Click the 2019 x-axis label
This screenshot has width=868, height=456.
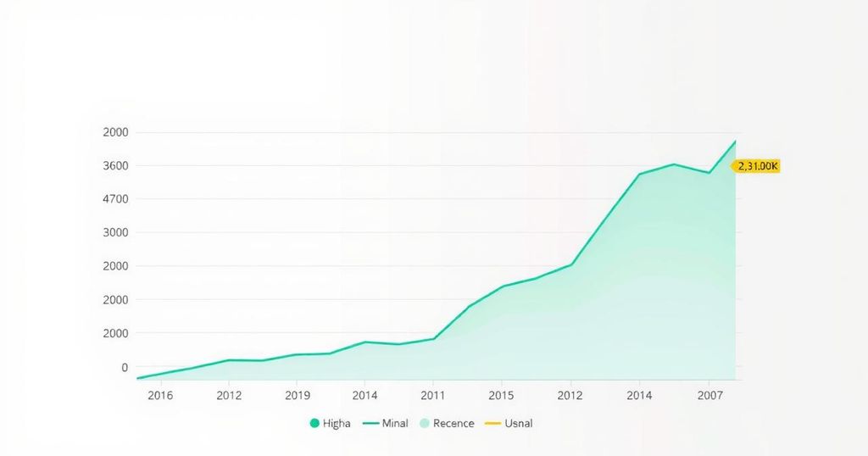[x=298, y=395]
